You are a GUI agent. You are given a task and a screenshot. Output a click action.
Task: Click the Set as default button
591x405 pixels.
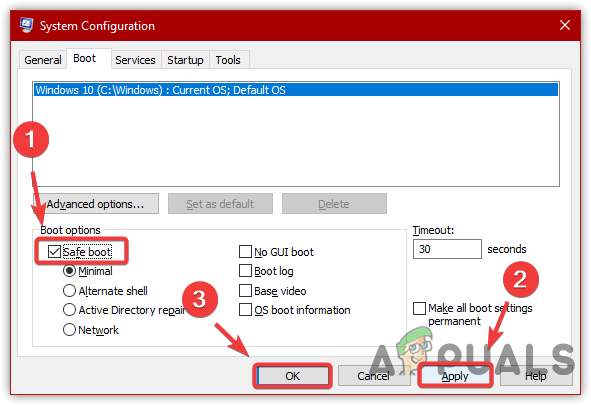click(x=220, y=204)
